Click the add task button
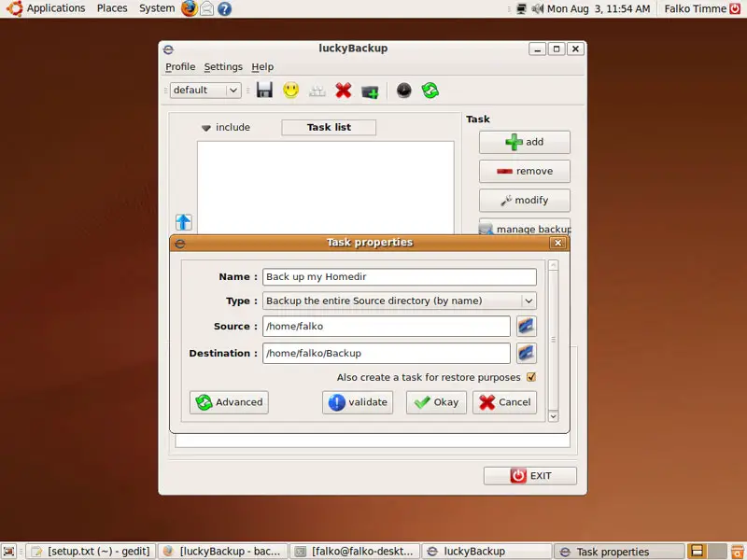The image size is (747, 560). tap(525, 142)
